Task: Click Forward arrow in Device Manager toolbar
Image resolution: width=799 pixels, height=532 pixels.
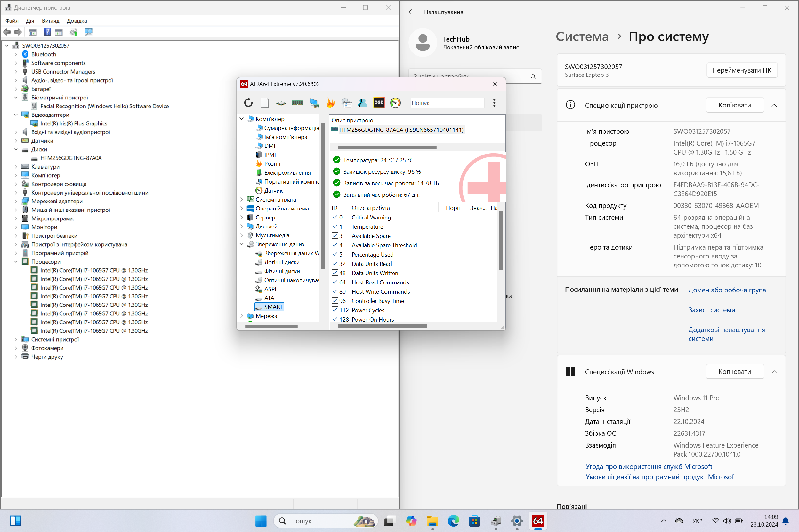Action: [x=18, y=32]
